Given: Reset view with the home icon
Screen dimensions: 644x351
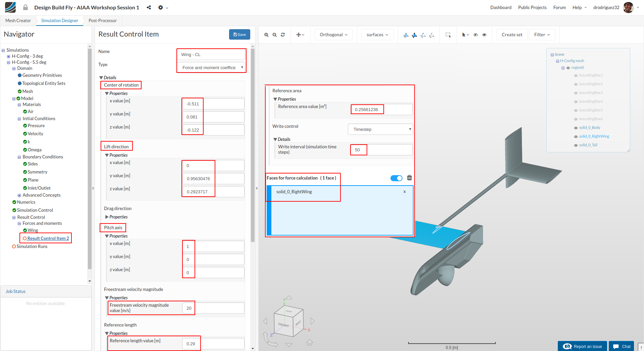Looking at the screenshot, I should (310, 342).
